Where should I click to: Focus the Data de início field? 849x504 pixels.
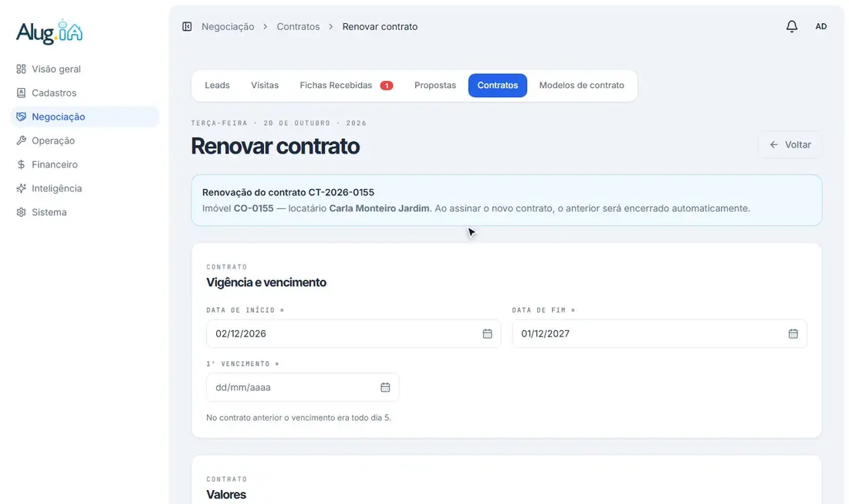tap(353, 333)
